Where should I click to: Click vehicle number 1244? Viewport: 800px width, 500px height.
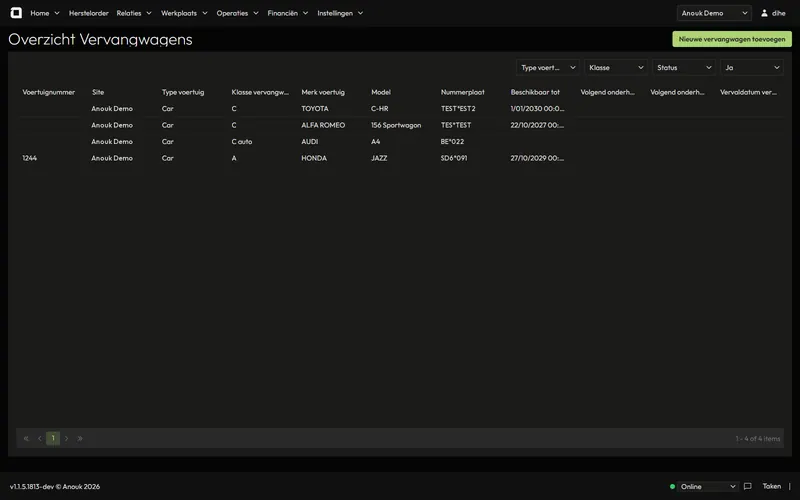30,158
